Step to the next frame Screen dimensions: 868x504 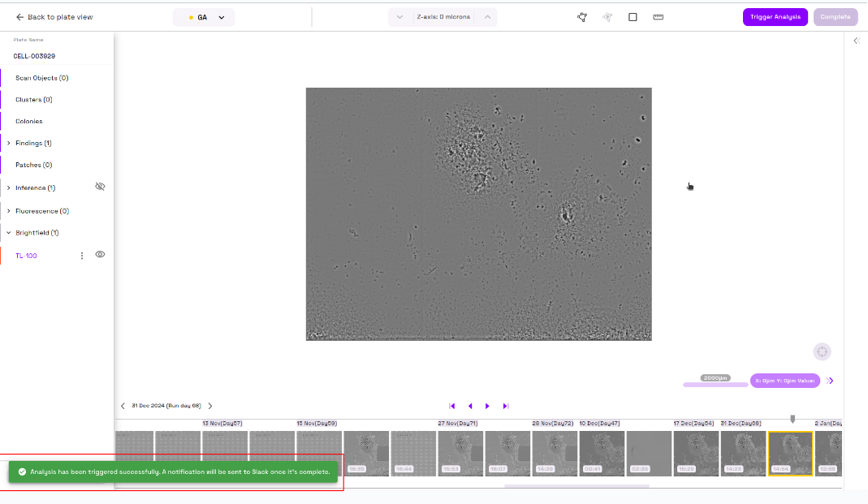(x=487, y=406)
